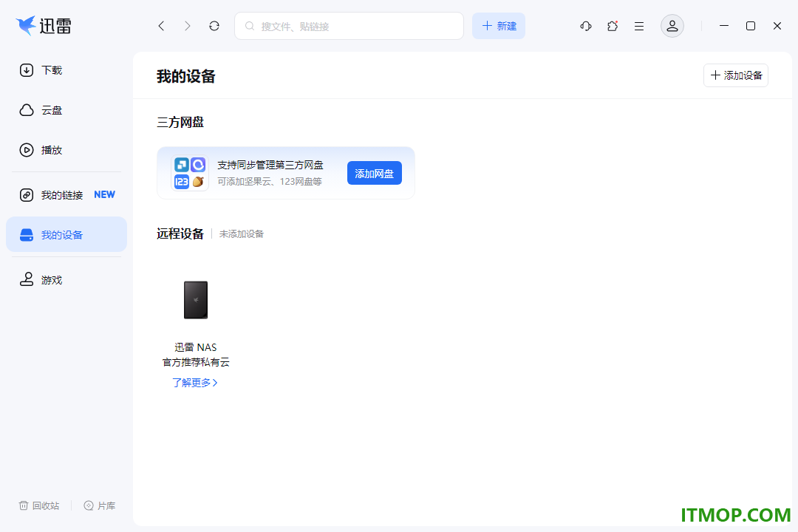This screenshot has width=798, height=532.
Task: Click the third-party cloud drives icon
Action: [189, 173]
